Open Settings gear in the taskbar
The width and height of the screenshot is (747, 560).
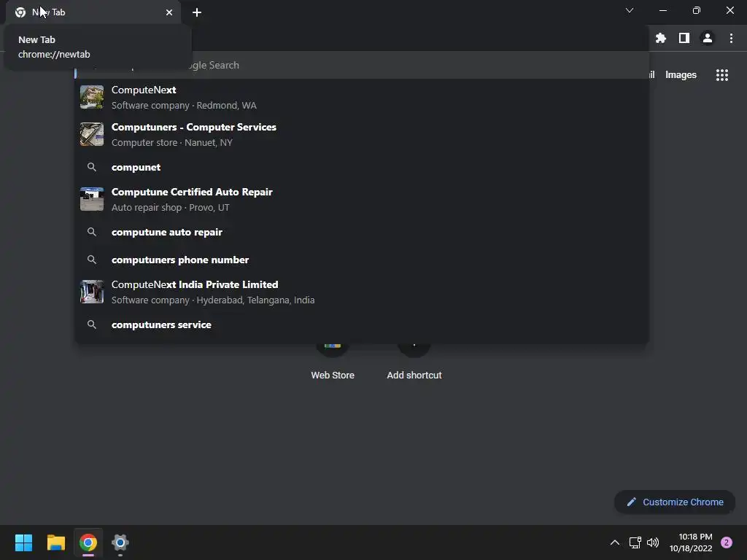click(120, 542)
